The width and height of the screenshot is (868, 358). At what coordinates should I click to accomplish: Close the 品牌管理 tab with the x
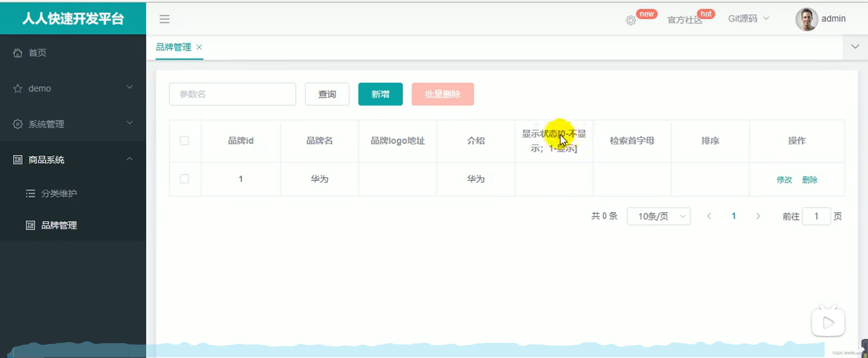pos(199,47)
